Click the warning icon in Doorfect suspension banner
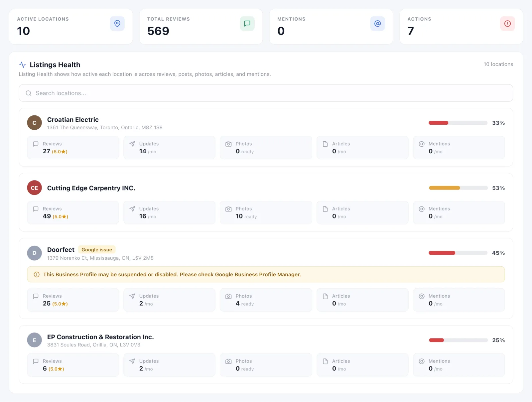Image resolution: width=532 pixels, height=402 pixels. coord(37,275)
